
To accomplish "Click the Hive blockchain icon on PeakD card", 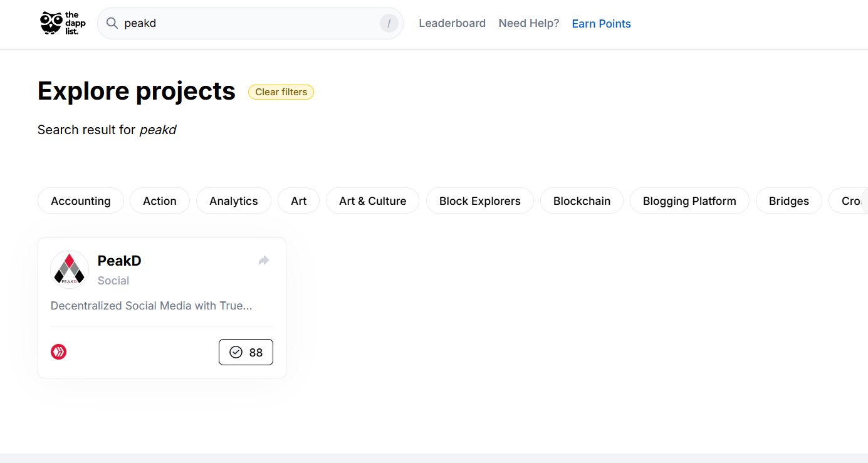I will 59,352.
